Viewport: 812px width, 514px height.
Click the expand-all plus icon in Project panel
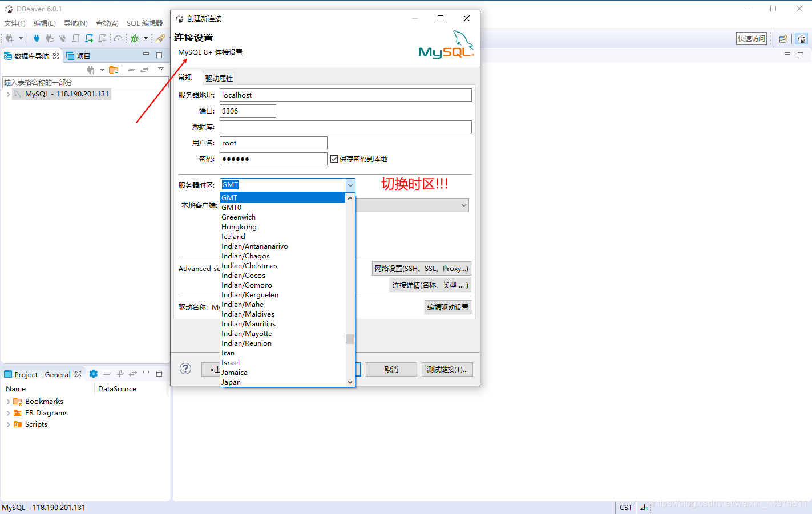pos(120,374)
